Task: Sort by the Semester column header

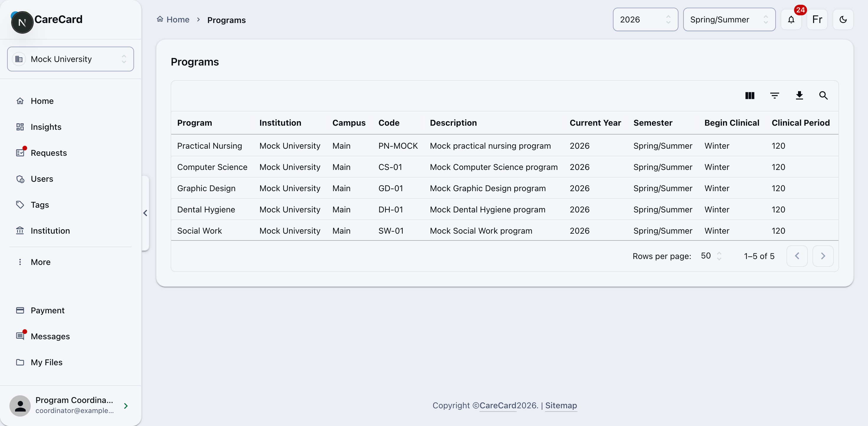Action: [x=653, y=123]
